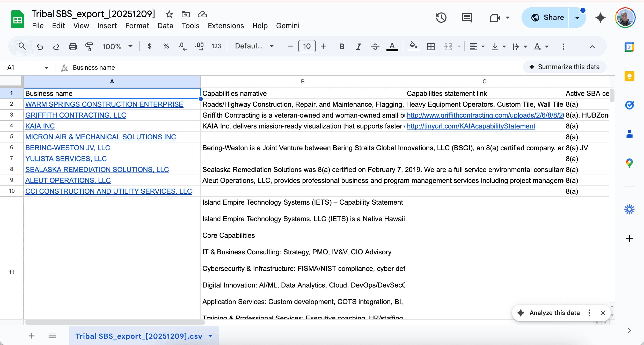Click the borders grid icon
The height and width of the screenshot is (345, 644).
(431, 47)
